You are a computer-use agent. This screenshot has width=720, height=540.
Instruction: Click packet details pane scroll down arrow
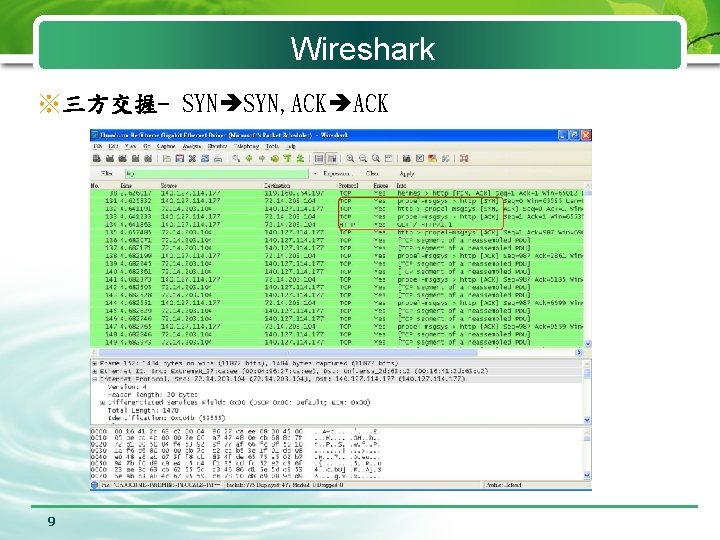point(587,420)
